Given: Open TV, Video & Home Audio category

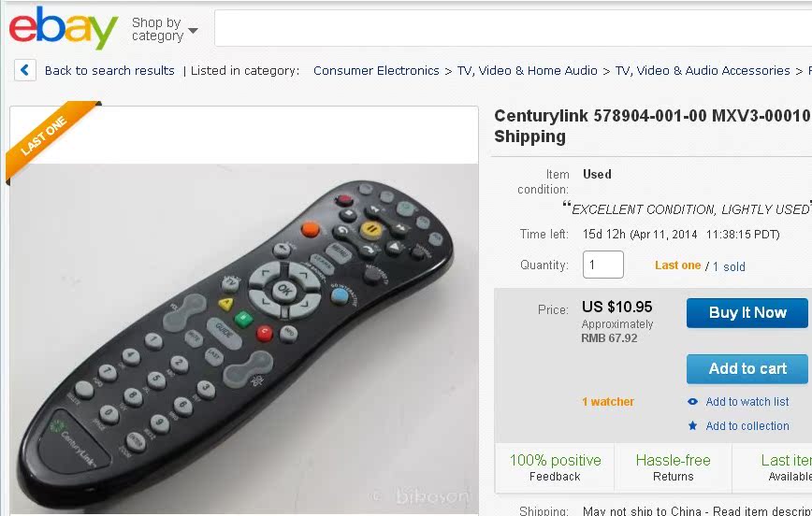Looking at the screenshot, I should point(528,70).
